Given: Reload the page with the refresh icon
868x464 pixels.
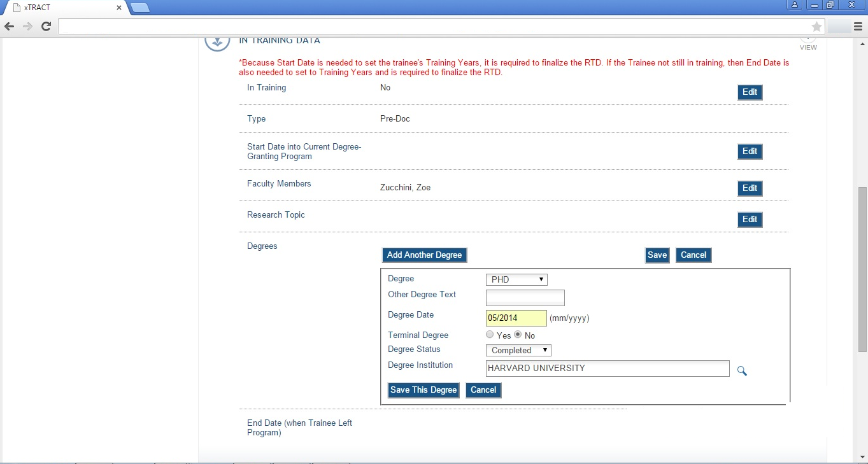Looking at the screenshot, I should (x=46, y=26).
